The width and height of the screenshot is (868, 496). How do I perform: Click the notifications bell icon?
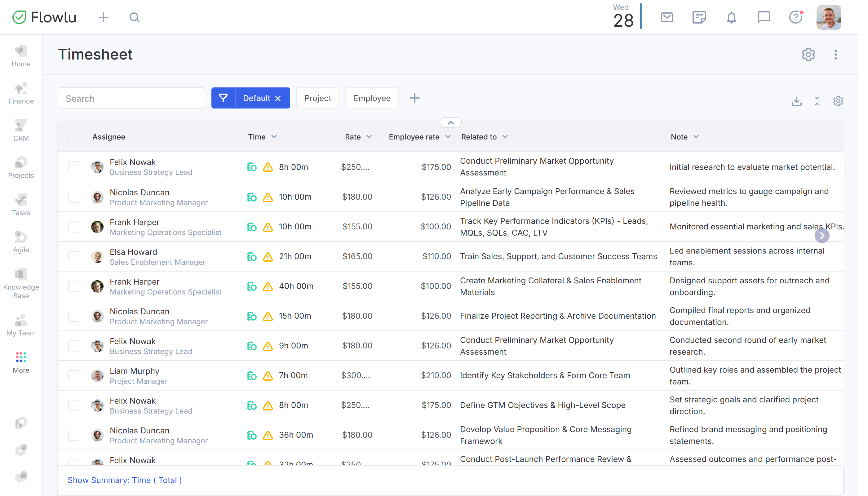coord(731,17)
